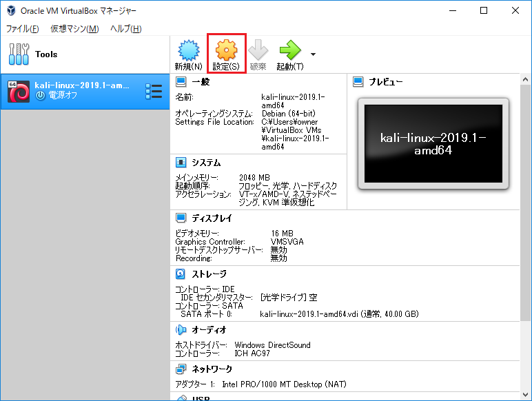Click kali-linux-2019.1-amd64.vdi disk entry
Screen dimensions: 532x401
point(339,313)
